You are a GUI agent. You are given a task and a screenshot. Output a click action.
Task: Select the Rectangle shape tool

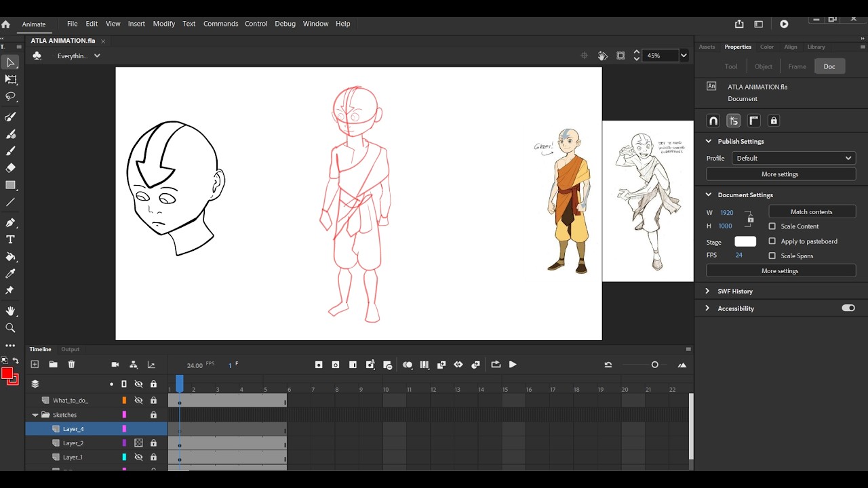click(x=10, y=185)
